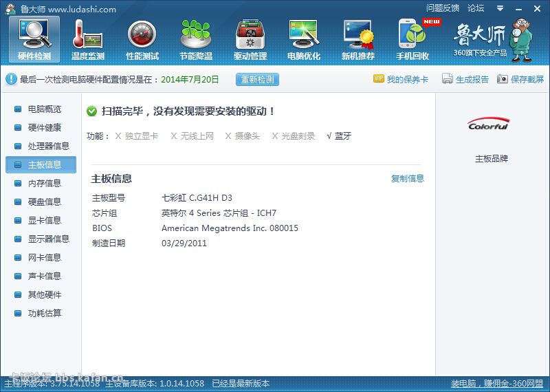
Task: Click the blue info exclamation icon
Action: [11, 79]
